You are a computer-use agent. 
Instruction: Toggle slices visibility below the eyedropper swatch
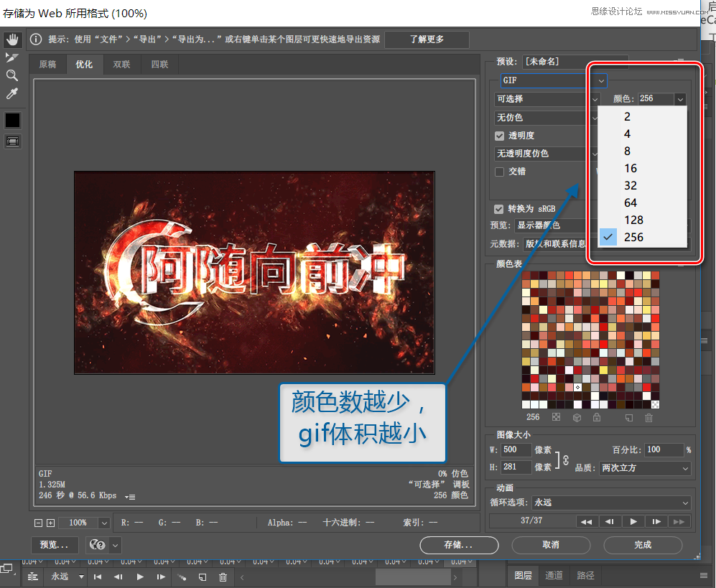(x=12, y=141)
